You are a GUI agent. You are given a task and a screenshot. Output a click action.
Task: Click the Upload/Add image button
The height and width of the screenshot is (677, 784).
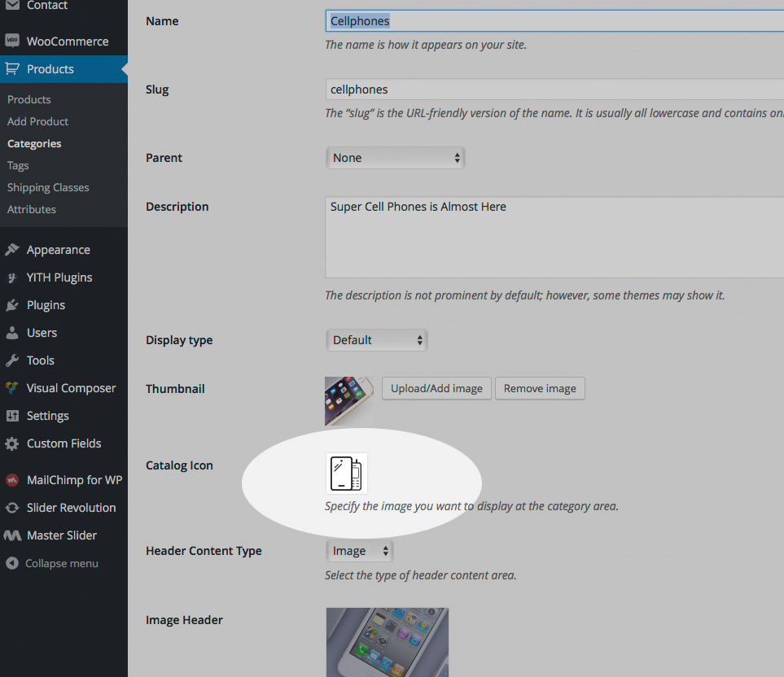pos(436,388)
